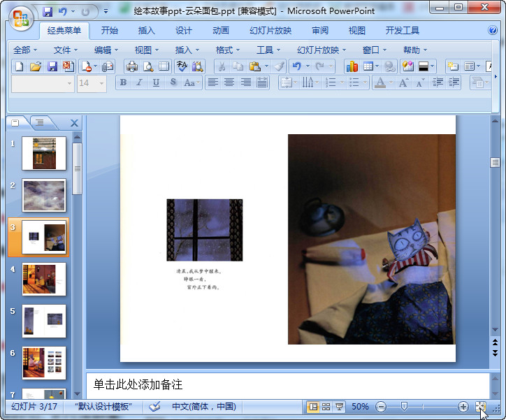Center align text

[x=229, y=83]
